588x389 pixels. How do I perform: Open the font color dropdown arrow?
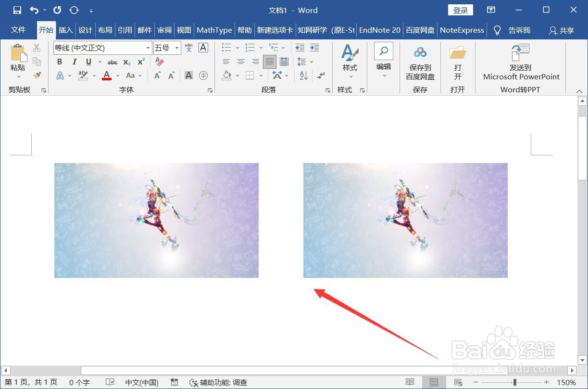pyautogui.click(x=118, y=75)
